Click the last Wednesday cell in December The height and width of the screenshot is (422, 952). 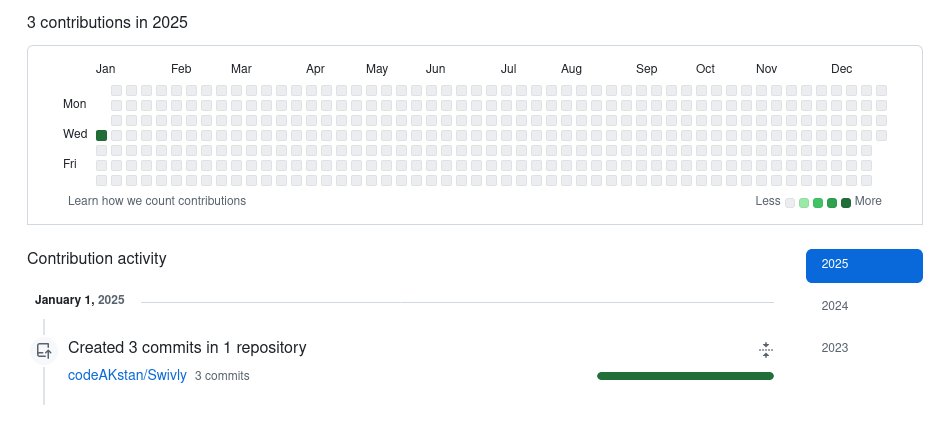click(881, 135)
